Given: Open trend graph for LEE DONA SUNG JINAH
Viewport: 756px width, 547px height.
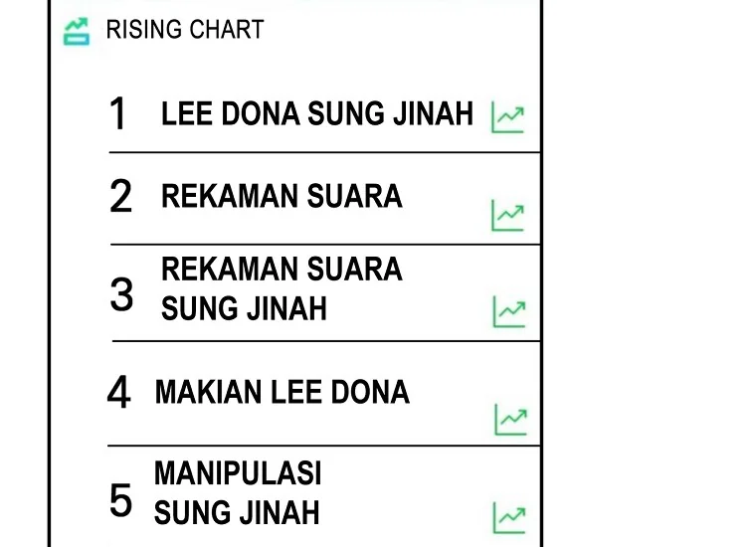Looking at the screenshot, I should point(507,117).
